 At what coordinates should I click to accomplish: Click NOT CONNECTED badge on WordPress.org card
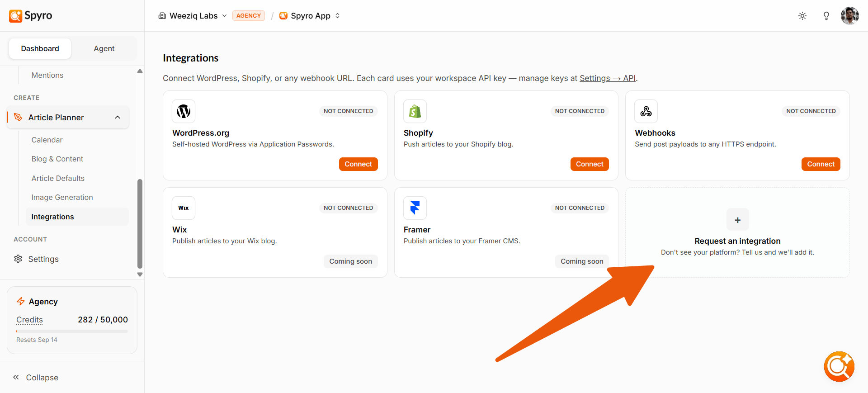pyautogui.click(x=349, y=111)
